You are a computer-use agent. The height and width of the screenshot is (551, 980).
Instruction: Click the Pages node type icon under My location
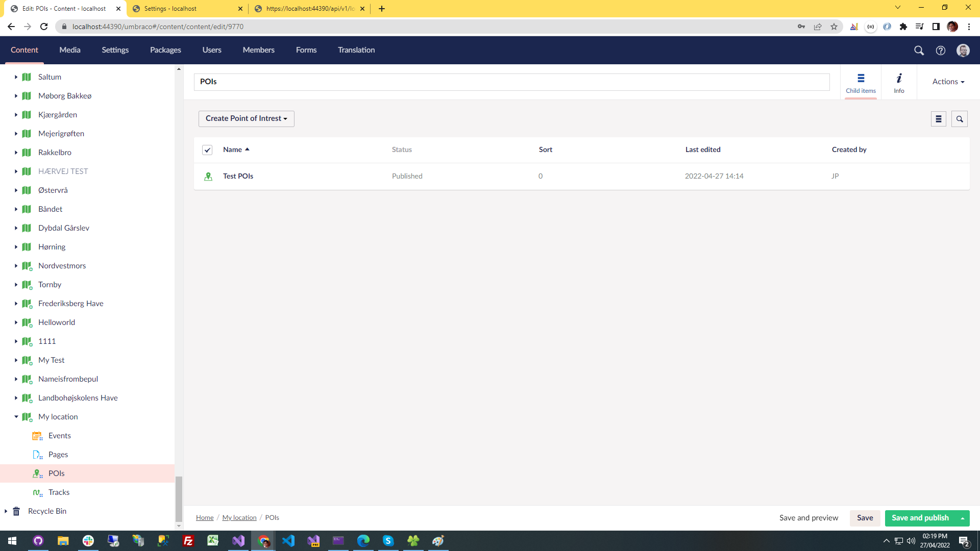38,454
